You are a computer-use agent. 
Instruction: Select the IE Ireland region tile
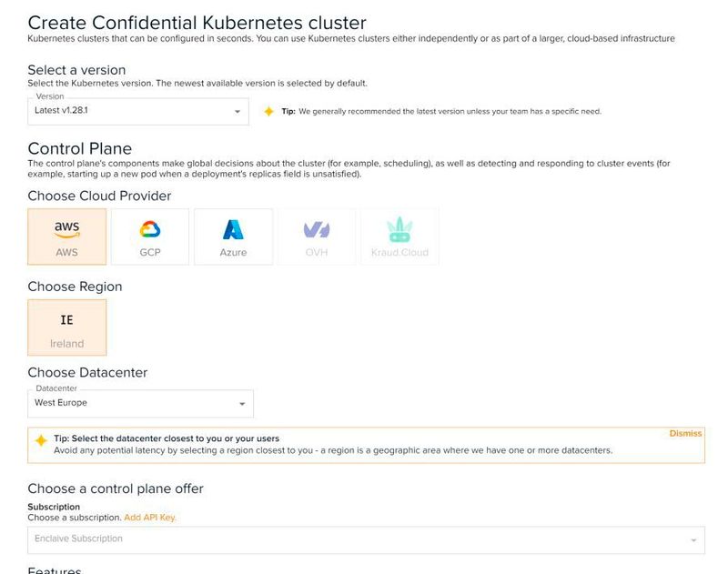(66, 327)
